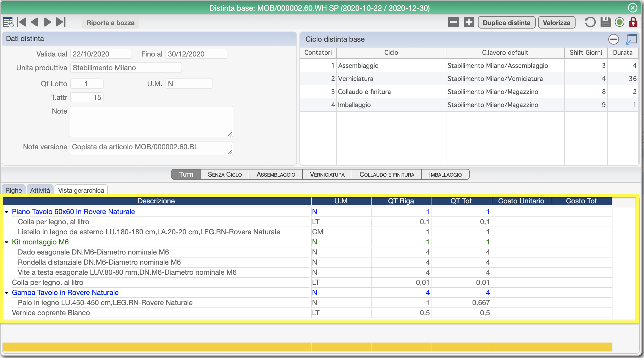This screenshot has height=358, width=644.
Task: Open Gamba Tavolo in Rovere Naturale item
Action: [65, 293]
